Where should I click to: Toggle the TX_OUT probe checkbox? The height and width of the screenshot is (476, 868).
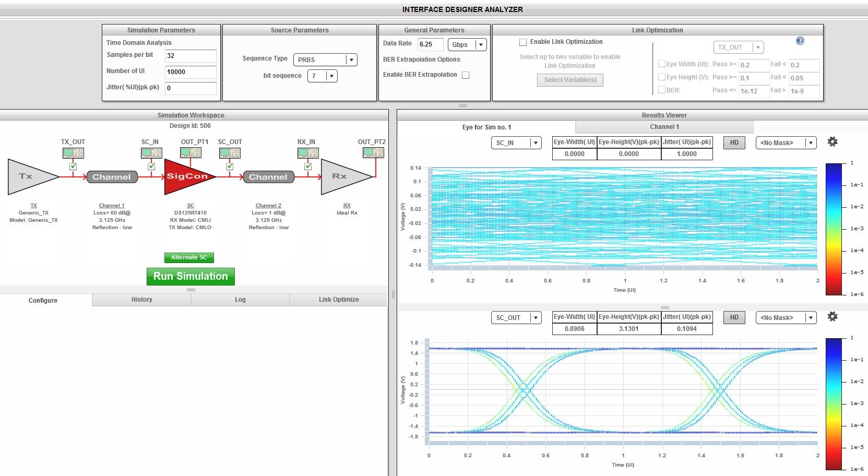click(73, 166)
